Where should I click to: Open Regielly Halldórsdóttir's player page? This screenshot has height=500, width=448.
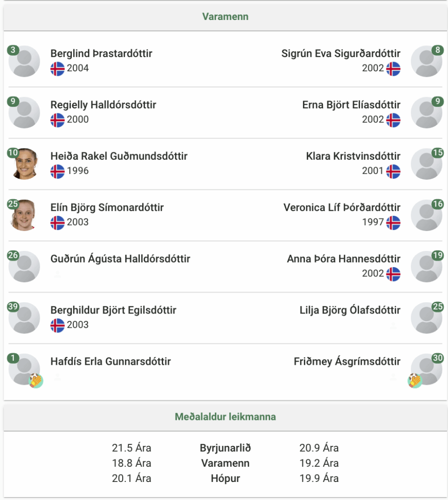pos(104,104)
